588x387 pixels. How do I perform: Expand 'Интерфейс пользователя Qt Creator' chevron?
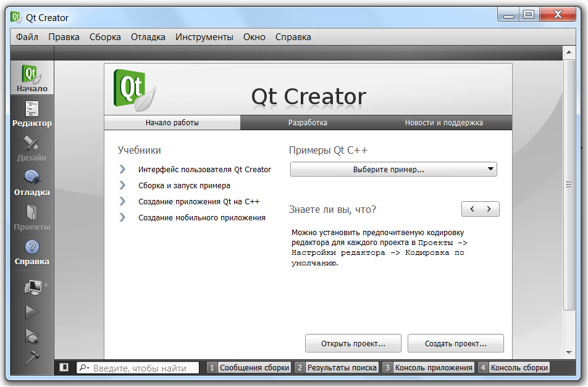click(122, 169)
